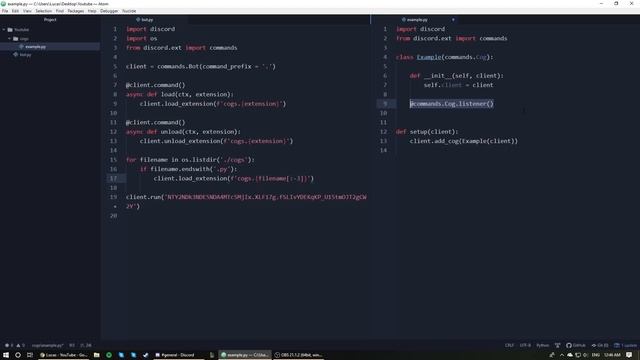Open the Find menu

pyautogui.click(x=60, y=11)
